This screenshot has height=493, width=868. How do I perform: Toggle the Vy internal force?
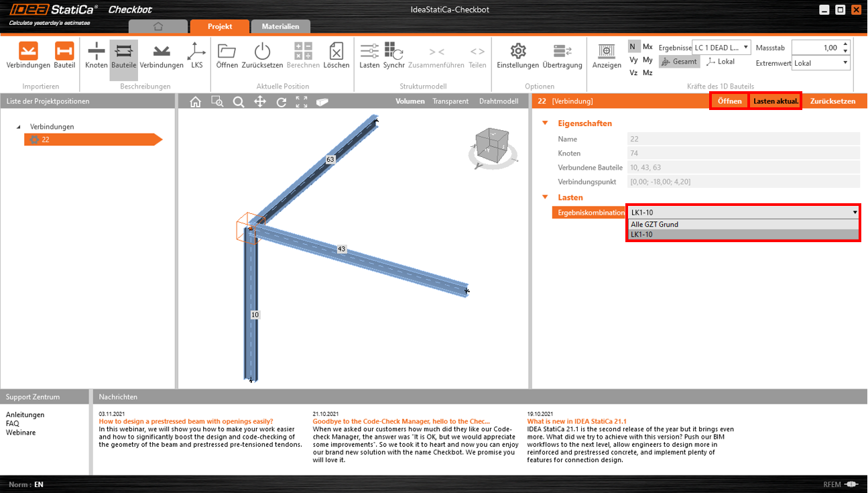pos(633,60)
